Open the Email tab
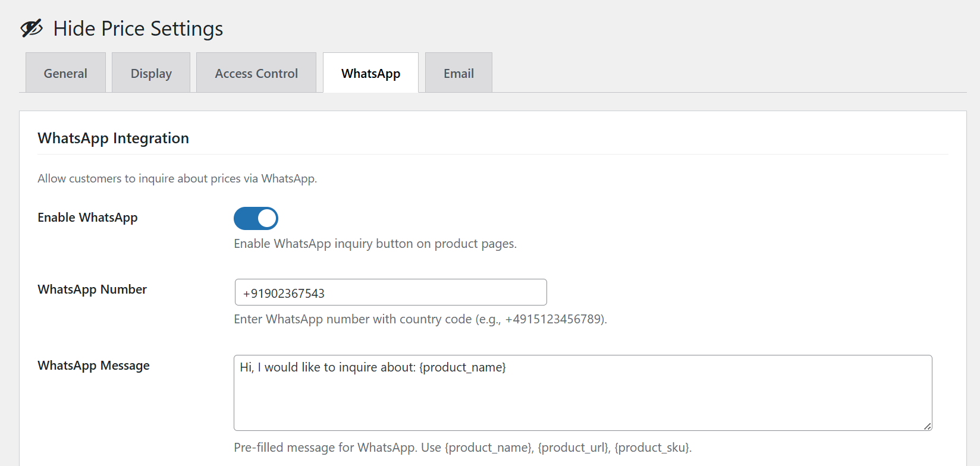Image resolution: width=980 pixels, height=466 pixels. click(458, 73)
